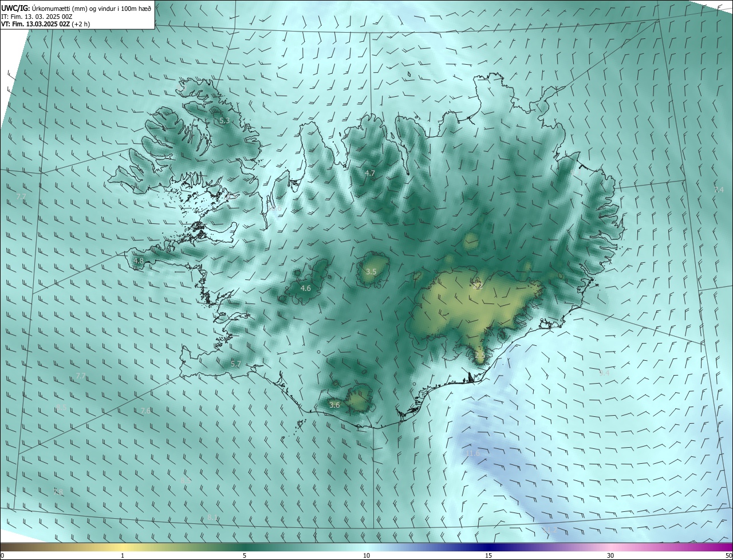Click the 3.5 value label on the map
Viewport: 733px width, 560px height.
pos(371,271)
